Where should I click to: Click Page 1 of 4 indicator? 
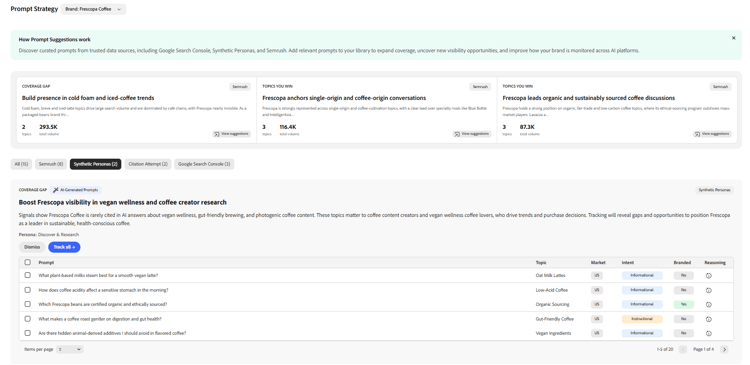704,350
